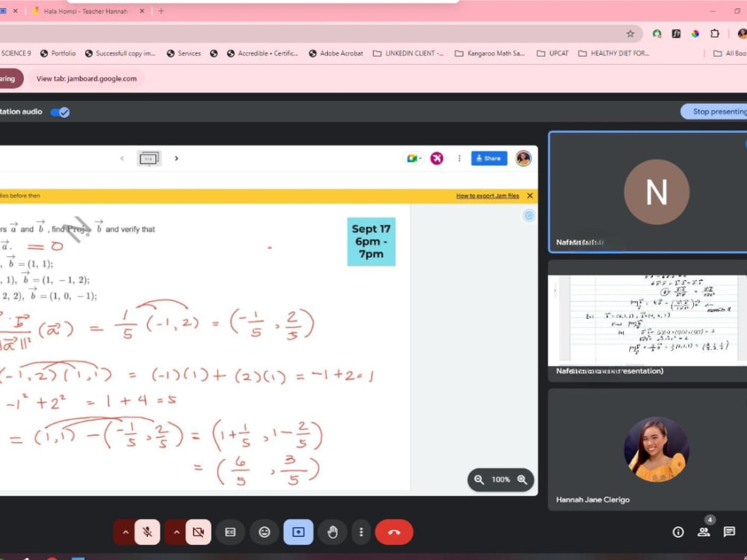747x560 pixels.
Task: Open chat with everyone
Action: coord(729,532)
